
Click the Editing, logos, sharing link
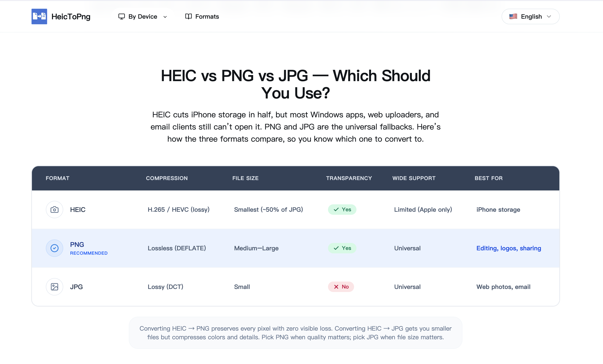tap(509, 248)
